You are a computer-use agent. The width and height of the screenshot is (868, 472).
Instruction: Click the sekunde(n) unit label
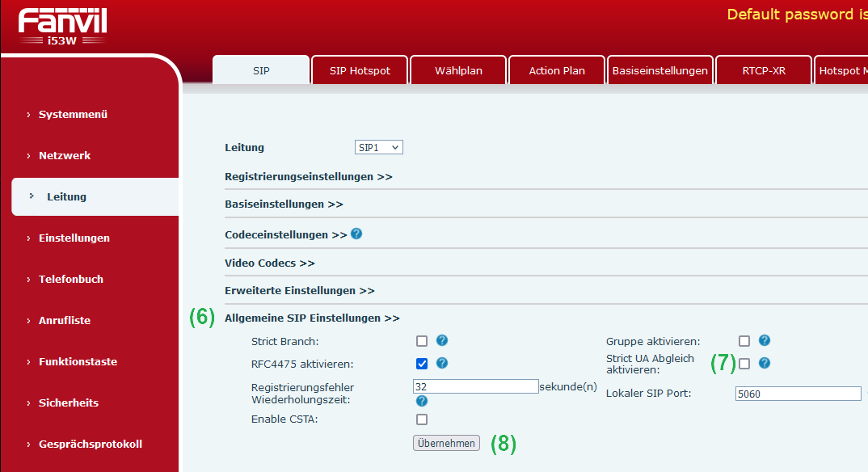[568, 386]
